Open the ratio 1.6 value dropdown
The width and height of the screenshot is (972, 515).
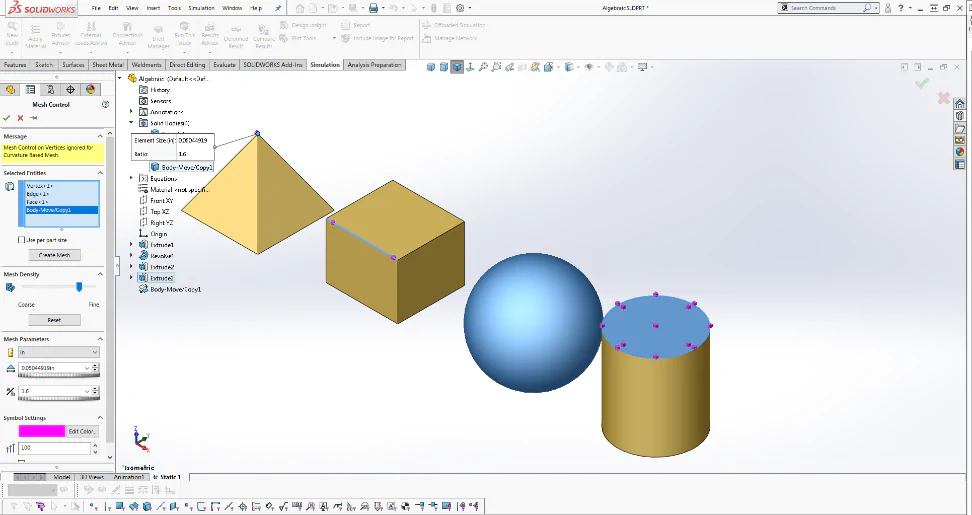86,391
